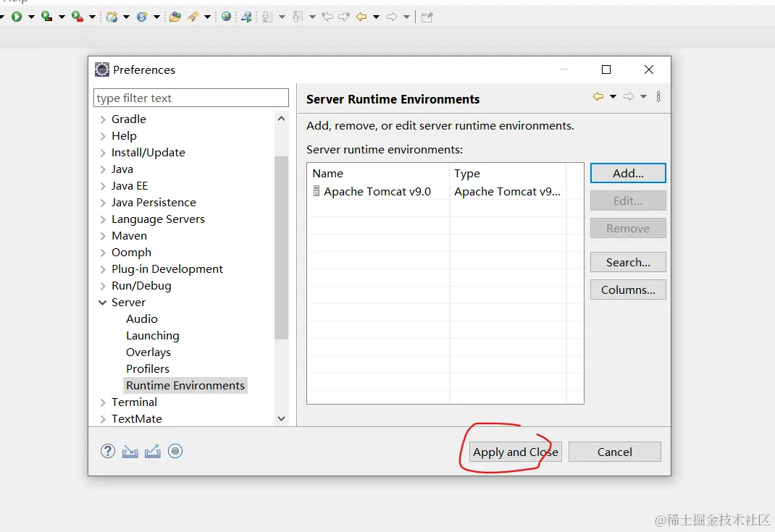775x532 pixels.
Task: Click the Tomcat server icon in table
Action: (x=317, y=190)
